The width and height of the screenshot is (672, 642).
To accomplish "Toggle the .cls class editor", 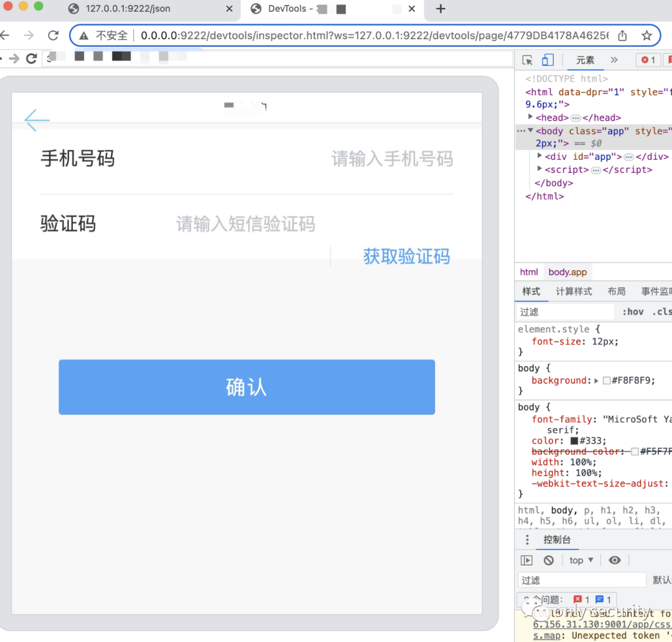I will (661, 312).
